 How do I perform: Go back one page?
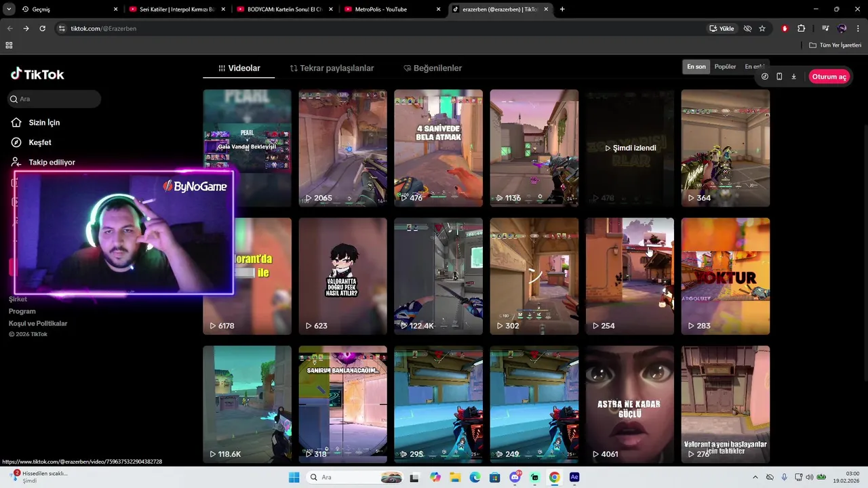[x=9, y=28]
